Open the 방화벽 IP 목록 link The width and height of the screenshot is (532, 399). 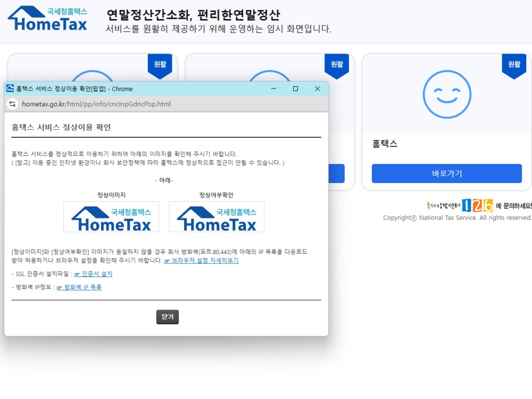(79, 287)
